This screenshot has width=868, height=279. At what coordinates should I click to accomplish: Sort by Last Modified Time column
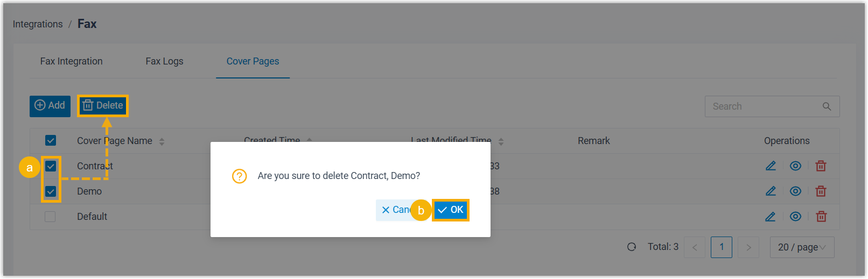tap(501, 141)
